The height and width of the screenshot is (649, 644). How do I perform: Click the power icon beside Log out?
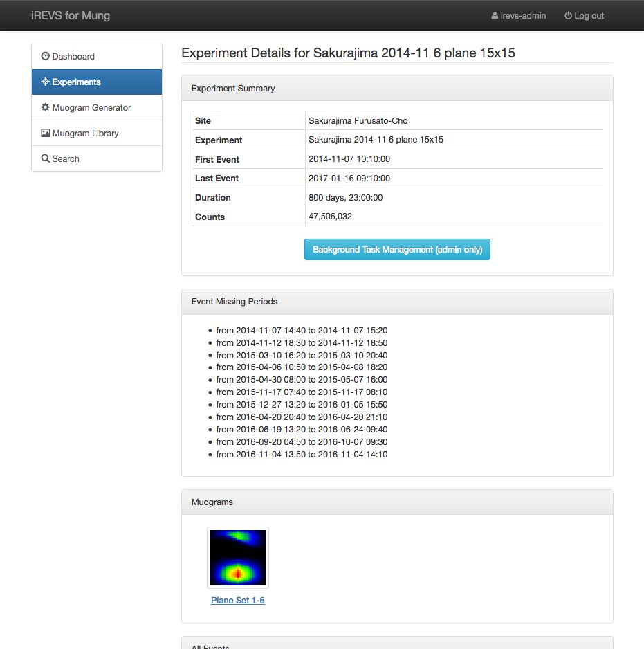click(x=568, y=16)
